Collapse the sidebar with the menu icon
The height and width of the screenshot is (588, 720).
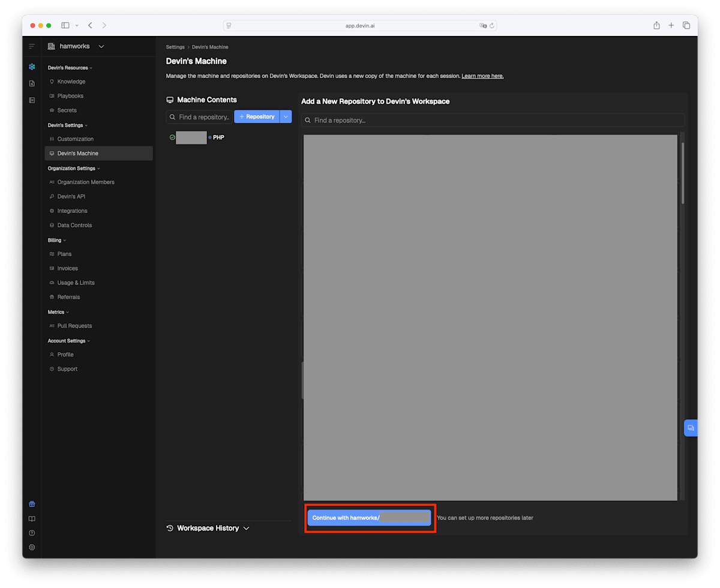[32, 46]
